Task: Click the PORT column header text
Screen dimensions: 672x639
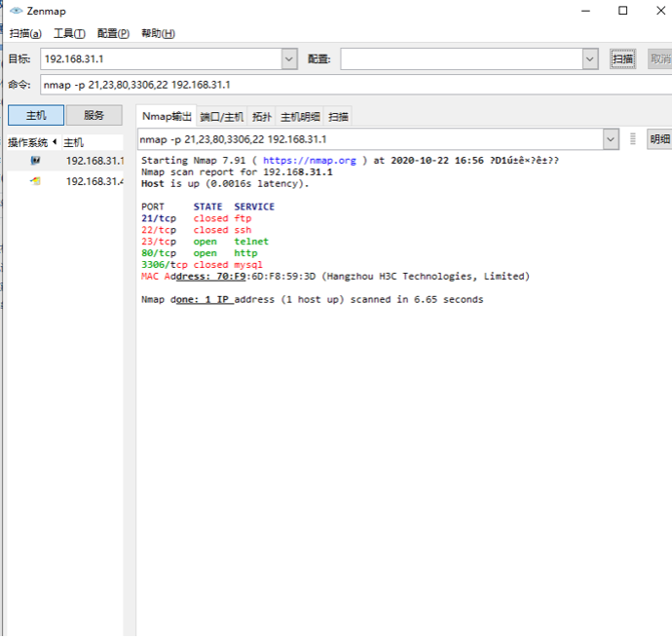Action: tap(153, 207)
